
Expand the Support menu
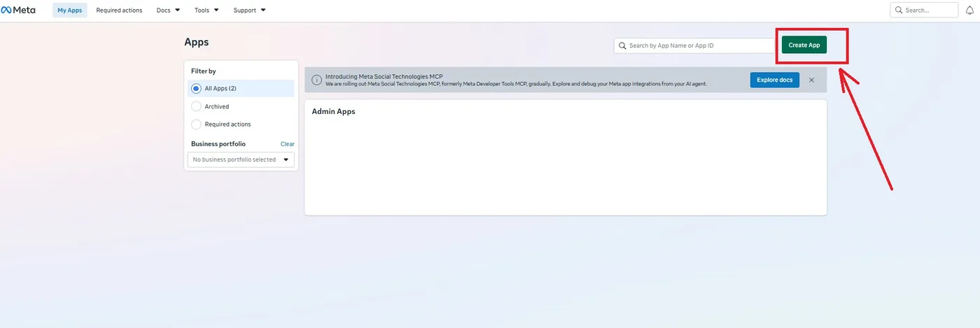pyautogui.click(x=249, y=10)
